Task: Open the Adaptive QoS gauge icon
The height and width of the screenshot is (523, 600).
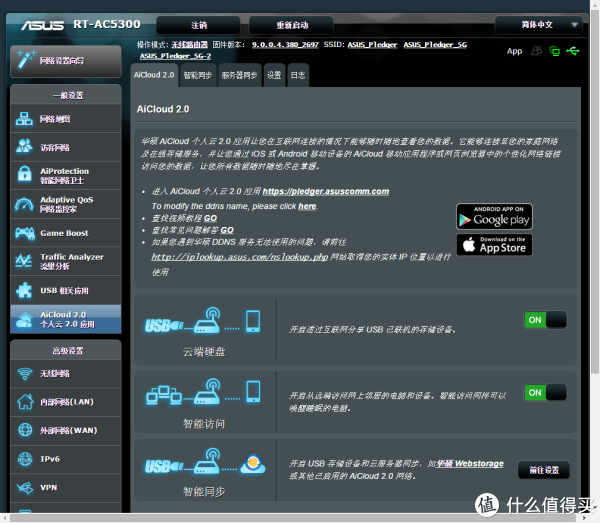Action: tap(24, 204)
